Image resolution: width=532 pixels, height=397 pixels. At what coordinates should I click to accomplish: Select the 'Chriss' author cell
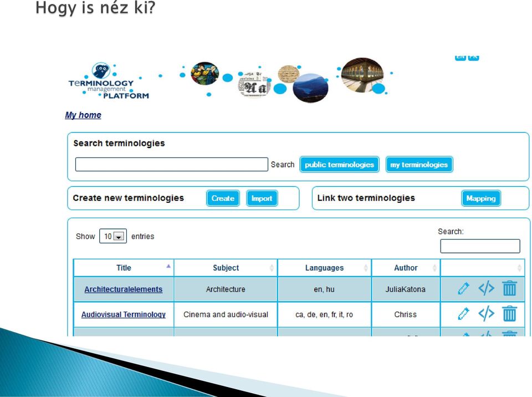pyautogui.click(x=406, y=314)
